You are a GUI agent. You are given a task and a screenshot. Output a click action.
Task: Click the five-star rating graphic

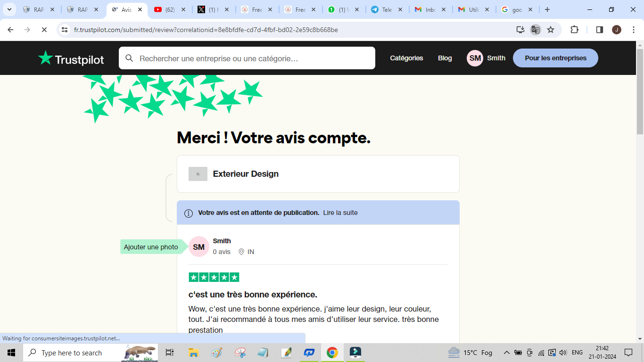(214, 277)
